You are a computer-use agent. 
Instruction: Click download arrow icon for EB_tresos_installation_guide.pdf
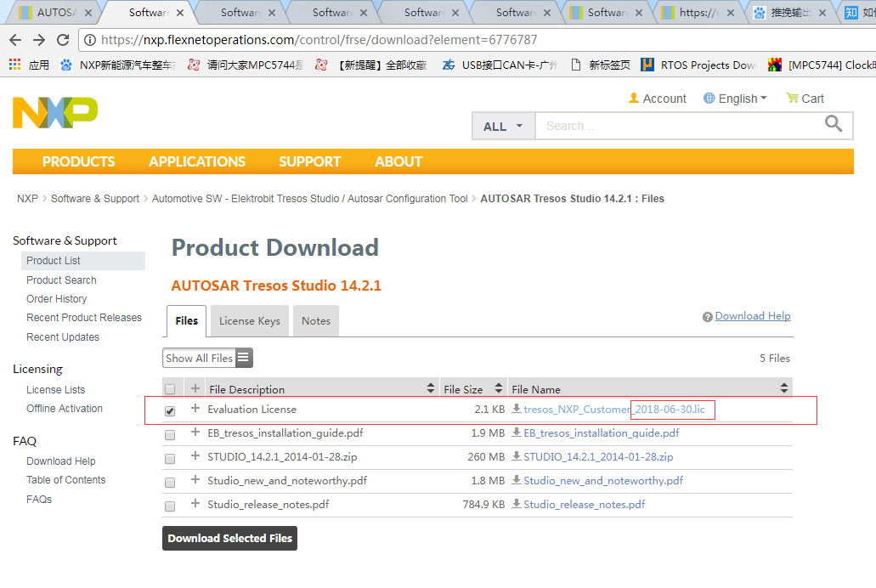tap(517, 433)
